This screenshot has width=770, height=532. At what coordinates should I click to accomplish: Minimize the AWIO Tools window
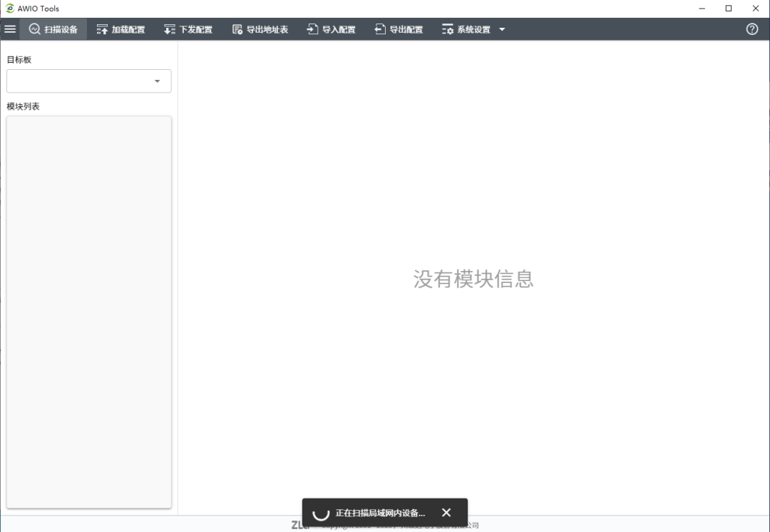pyautogui.click(x=702, y=9)
